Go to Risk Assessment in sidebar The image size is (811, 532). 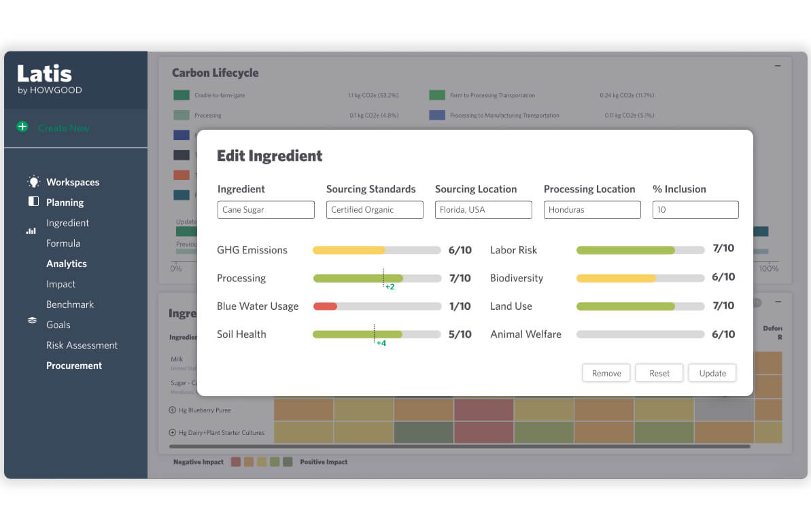(82, 345)
